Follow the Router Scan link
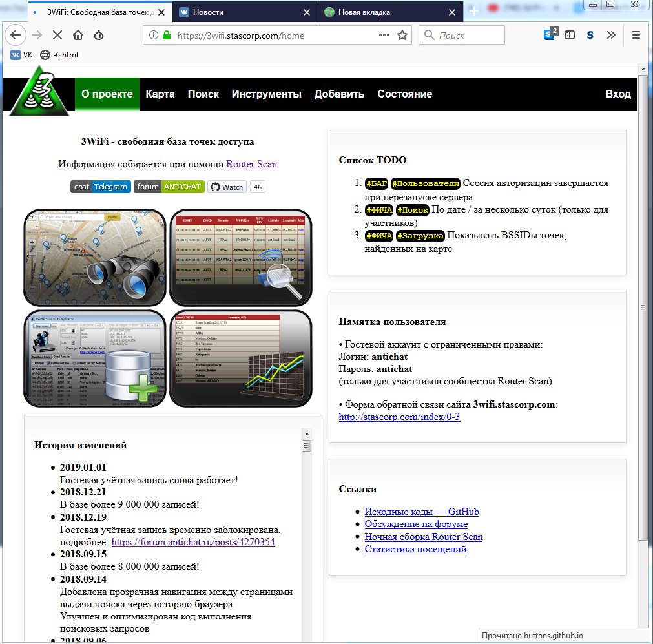This screenshot has height=644, width=653. point(251,164)
